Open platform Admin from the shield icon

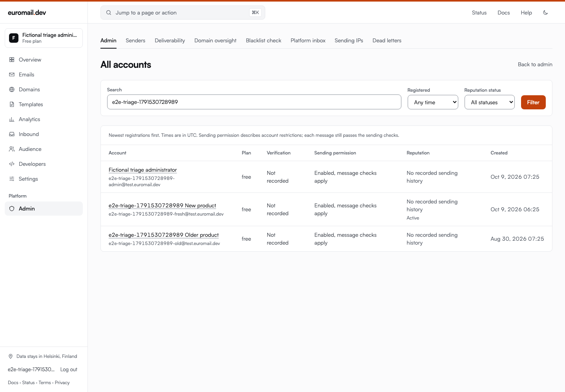click(x=12, y=209)
